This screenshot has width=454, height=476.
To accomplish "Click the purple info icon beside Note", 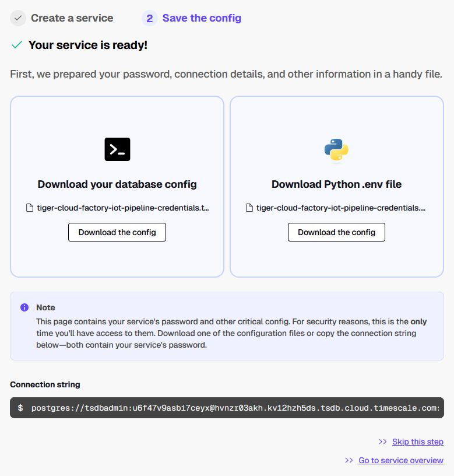I will click(24, 307).
